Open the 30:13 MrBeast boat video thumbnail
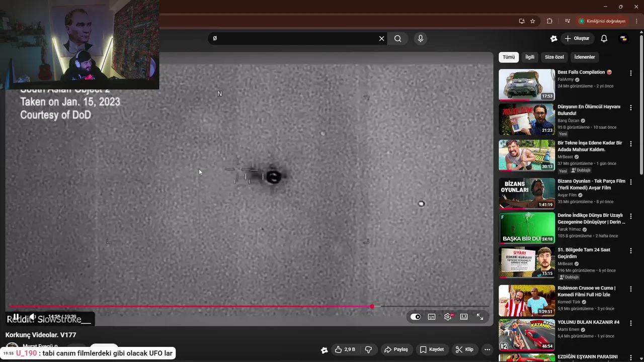This screenshot has height=362, width=644. [527, 155]
